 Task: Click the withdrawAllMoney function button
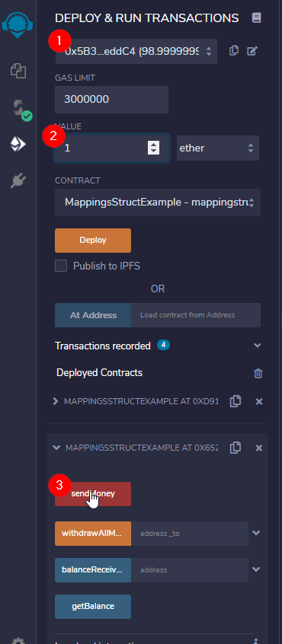click(93, 534)
